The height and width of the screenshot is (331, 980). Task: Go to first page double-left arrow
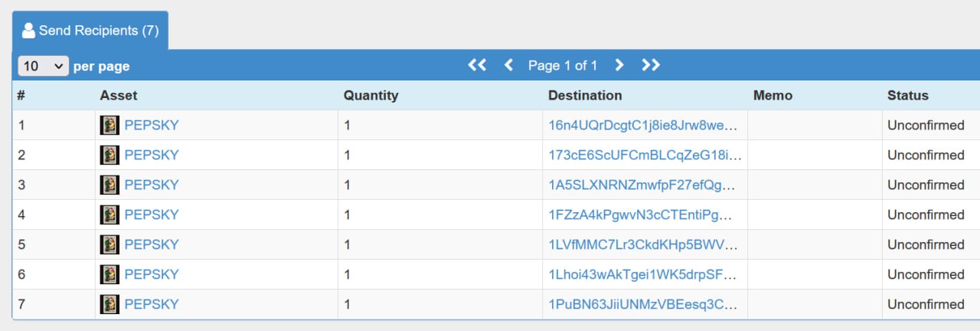(477, 65)
